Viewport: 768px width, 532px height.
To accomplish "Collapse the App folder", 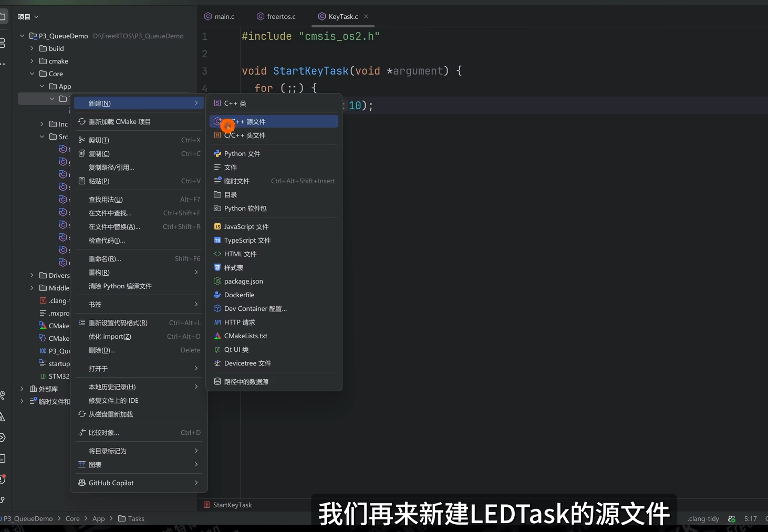I will 42,86.
